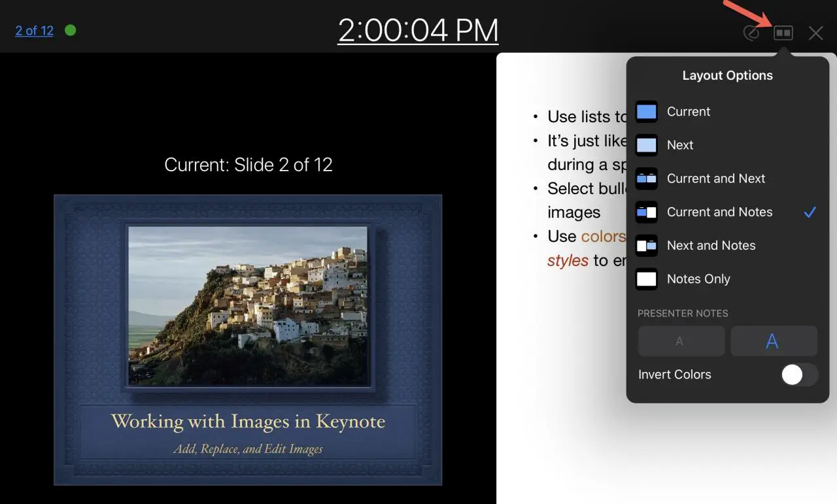Click the Next layout thumbnail icon

646,145
